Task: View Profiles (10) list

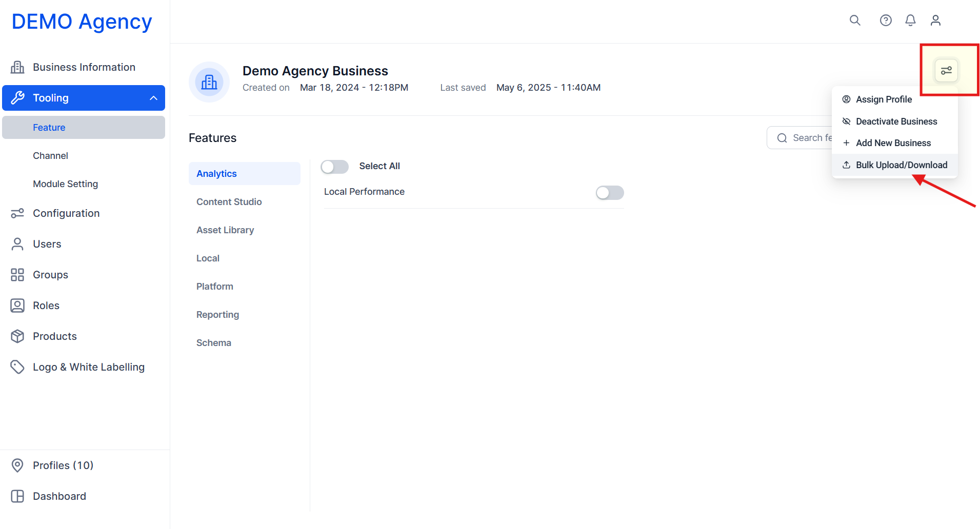Action: [x=84, y=465]
